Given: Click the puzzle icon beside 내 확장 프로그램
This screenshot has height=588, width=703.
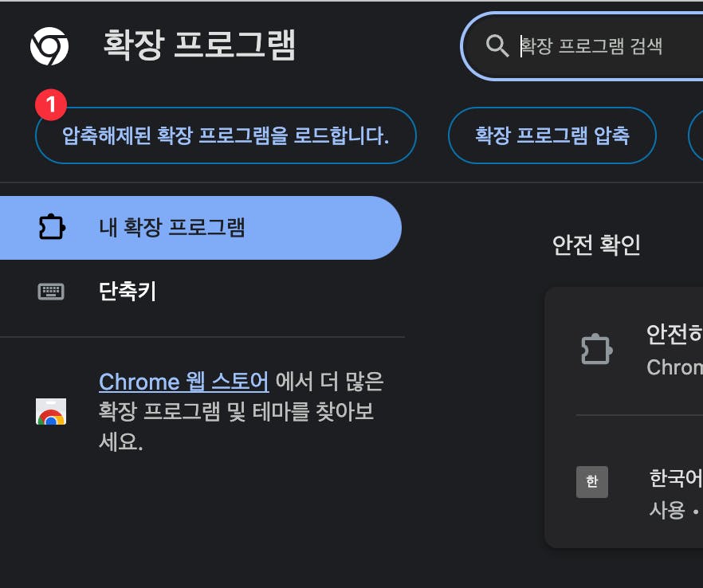Looking at the screenshot, I should click(51, 228).
